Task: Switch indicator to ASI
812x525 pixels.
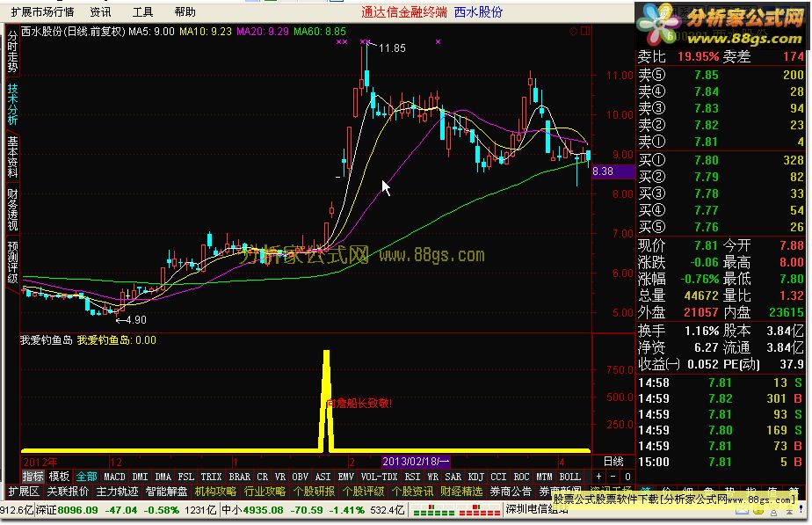Action: (323, 477)
